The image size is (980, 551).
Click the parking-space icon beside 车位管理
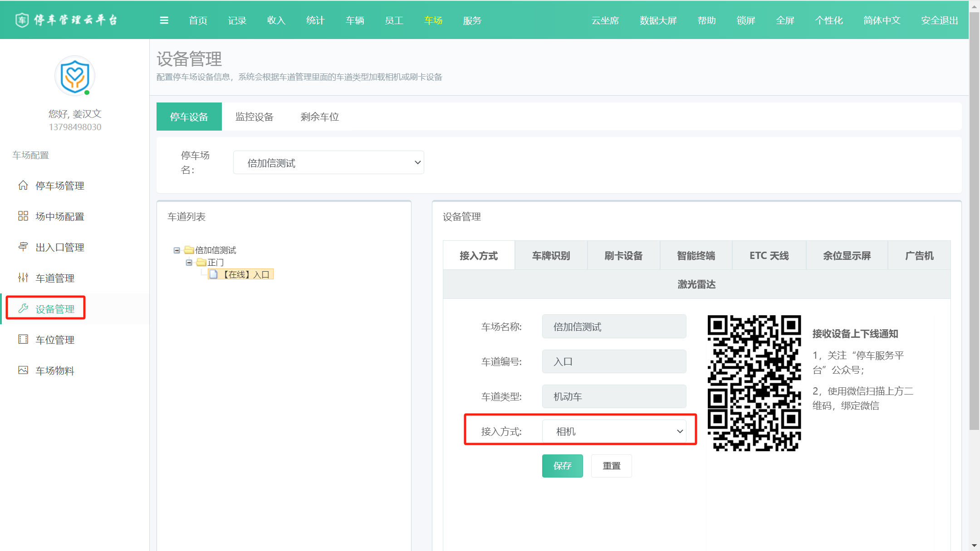[x=23, y=339]
